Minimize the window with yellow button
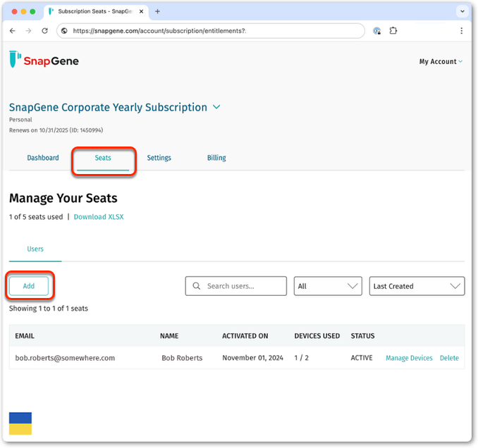Screen dimensions: 478x448 click(23, 11)
